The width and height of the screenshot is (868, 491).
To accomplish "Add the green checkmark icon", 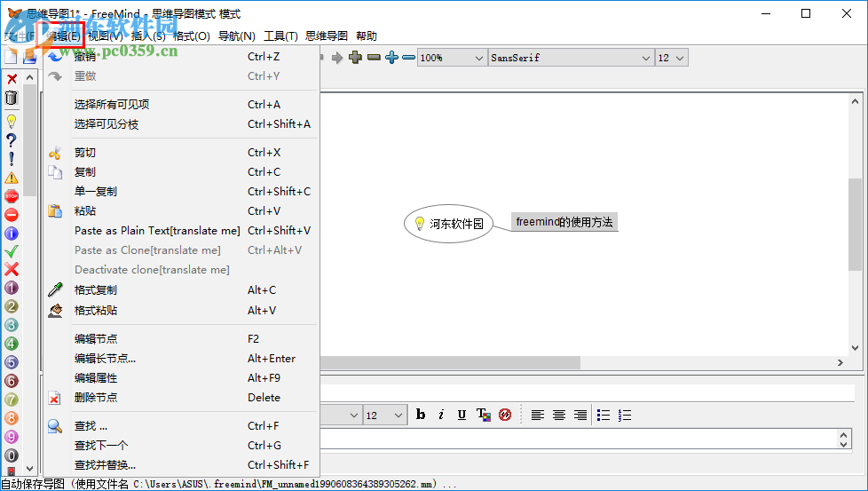I will [x=12, y=251].
